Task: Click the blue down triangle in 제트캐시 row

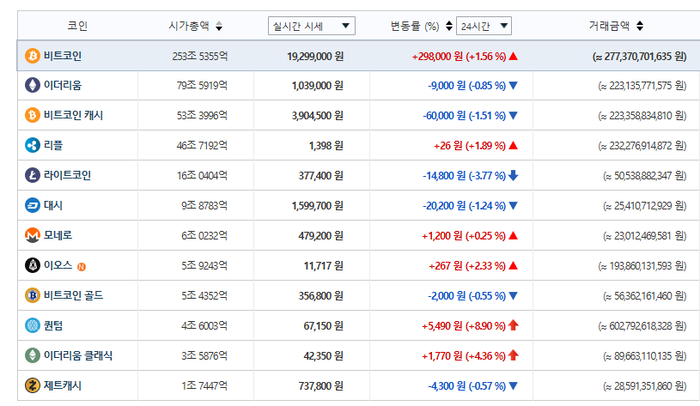Action: click(x=513, y=385)
